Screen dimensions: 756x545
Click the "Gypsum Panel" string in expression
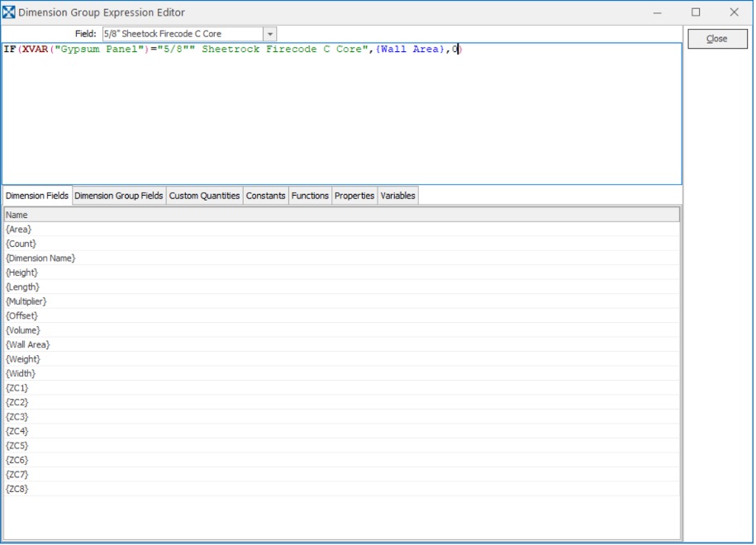coord(99,50)
